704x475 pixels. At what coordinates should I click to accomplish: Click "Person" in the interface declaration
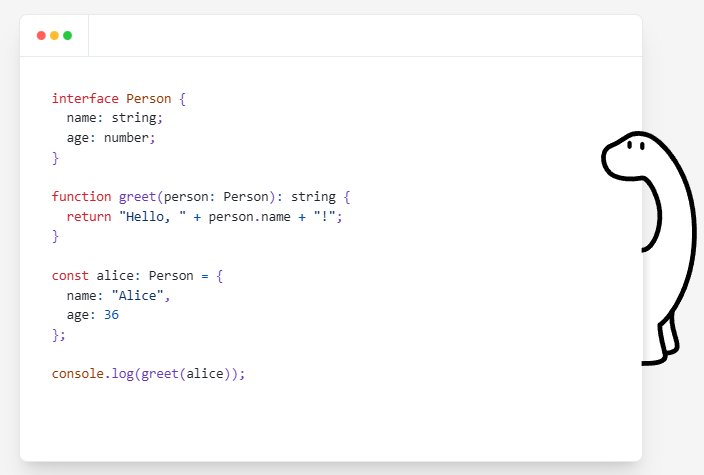[149, 99]
